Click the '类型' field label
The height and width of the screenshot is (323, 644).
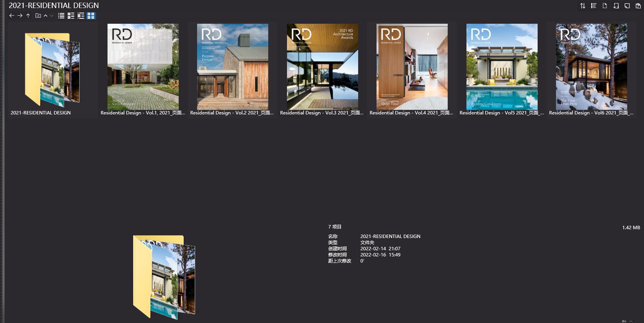333,243
